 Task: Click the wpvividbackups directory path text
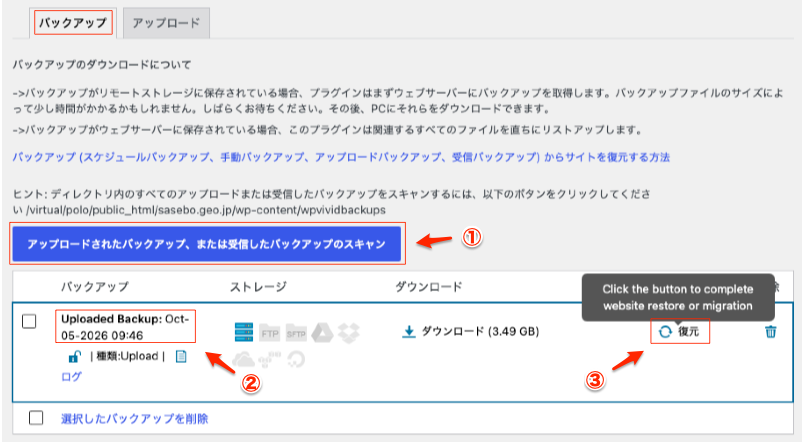[206, 210]
